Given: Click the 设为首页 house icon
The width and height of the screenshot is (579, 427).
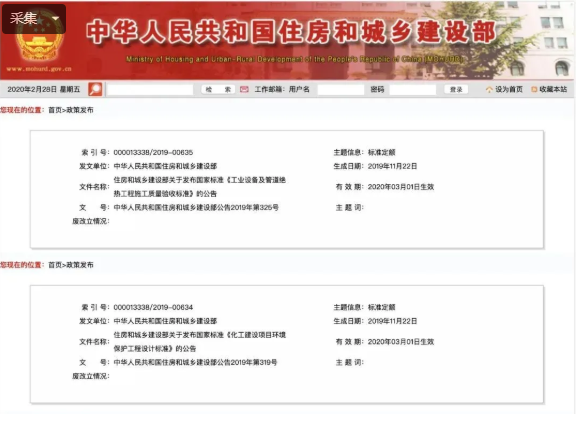Looking at the screenshot, I should point(489,89).
